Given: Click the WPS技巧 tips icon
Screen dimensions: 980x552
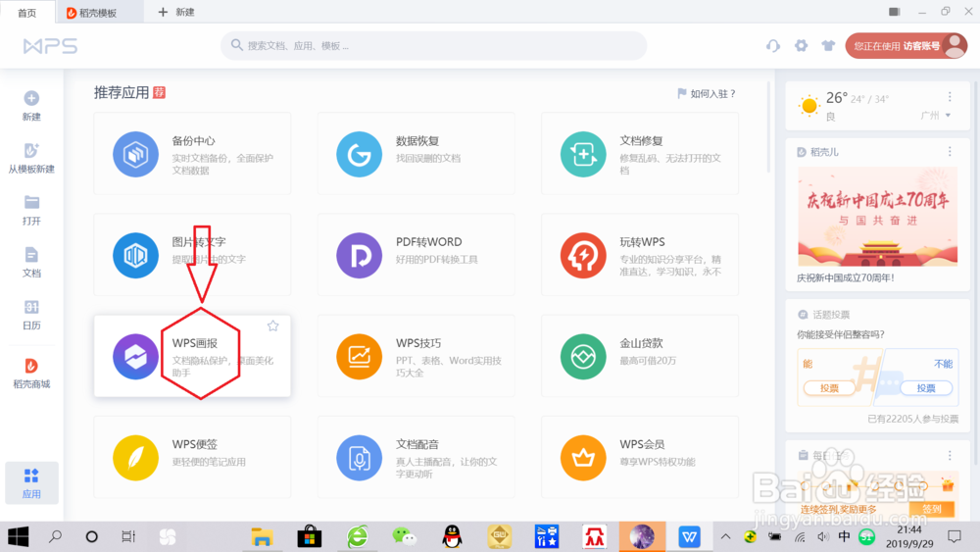Looking at the screenshot, I should click(360, 356).
